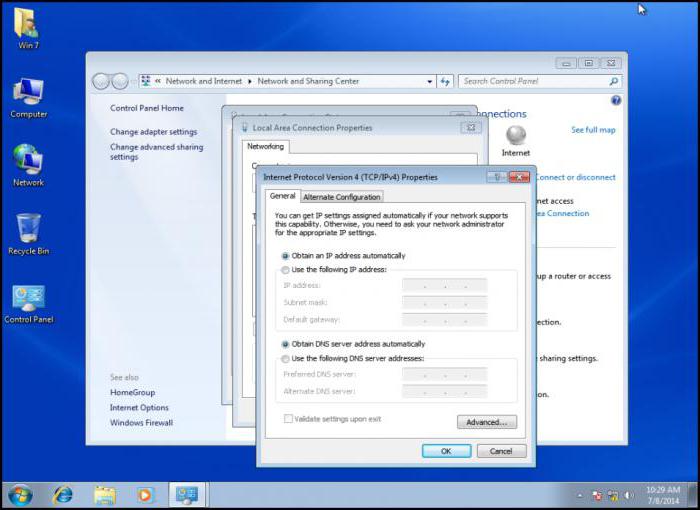The height and width of the screenshot is (510, 700).
Task: Select the Control Panel taskbar button
Action: pyautogui.click(x=187, y=495)
